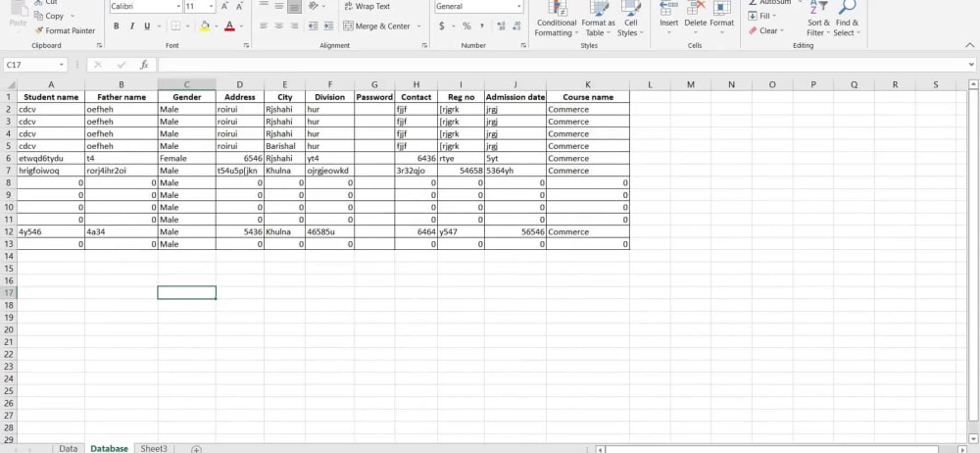Image resolution: width=980 pixels, height=453 pixels.
Task: Click the Copy button in Clipboard group
Action: click(50, 16)
